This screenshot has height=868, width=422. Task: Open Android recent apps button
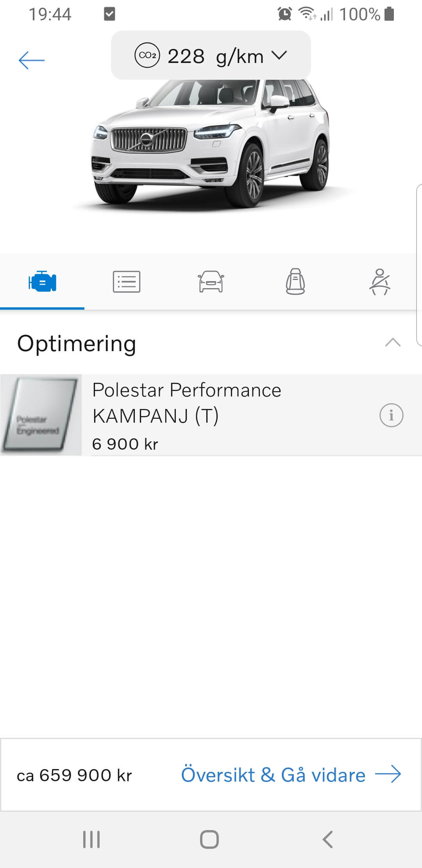click(x=91, y=839)
